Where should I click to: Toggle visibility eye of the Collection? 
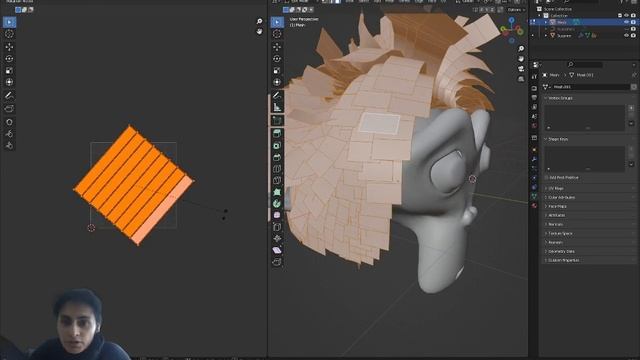point(626,16)
